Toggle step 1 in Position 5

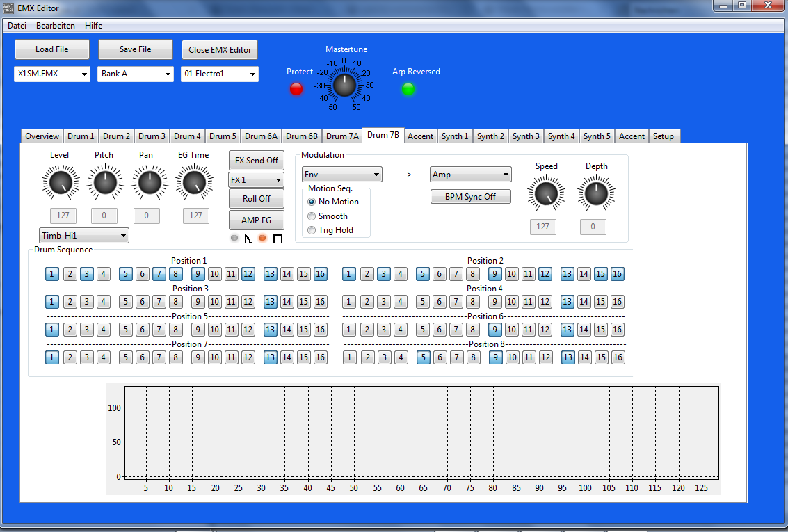click(51, 330)
